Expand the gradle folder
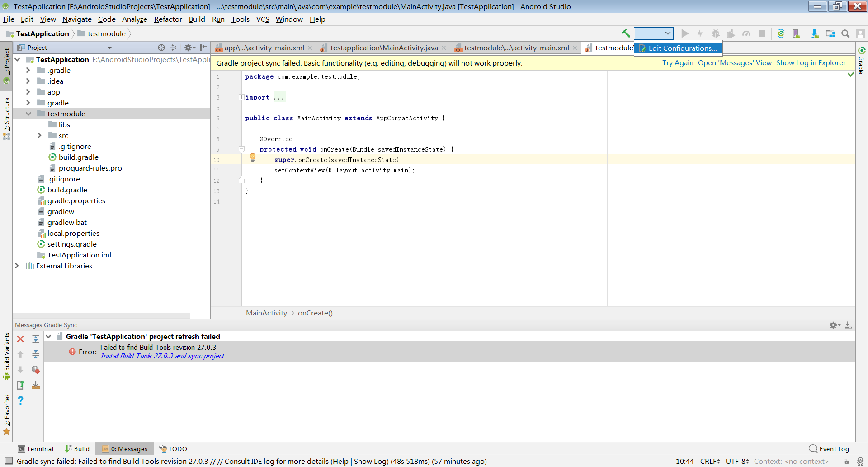868x467 pixels. coord(28,103)
